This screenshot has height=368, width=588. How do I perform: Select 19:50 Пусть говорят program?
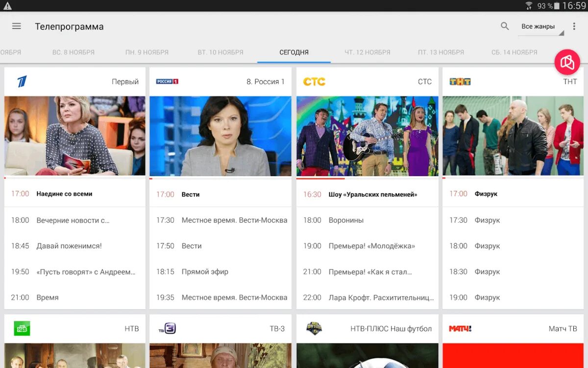tap(75, 271)
